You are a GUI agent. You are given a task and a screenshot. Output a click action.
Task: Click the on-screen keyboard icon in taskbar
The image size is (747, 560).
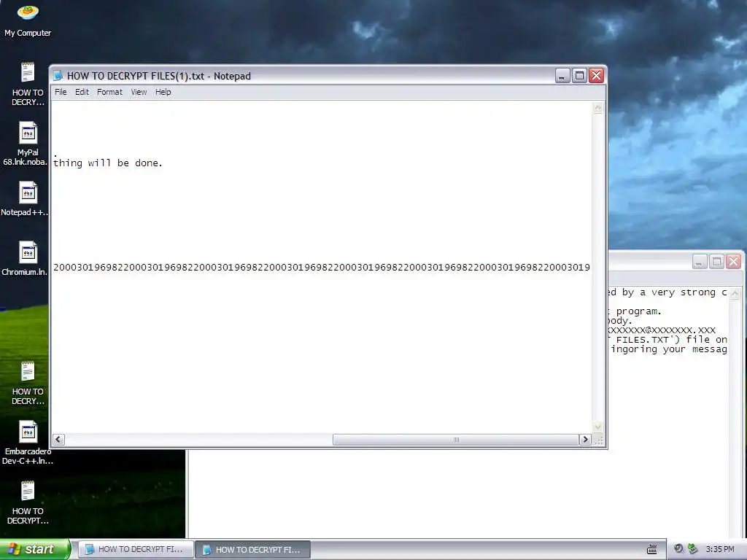(x=651, y=550)
